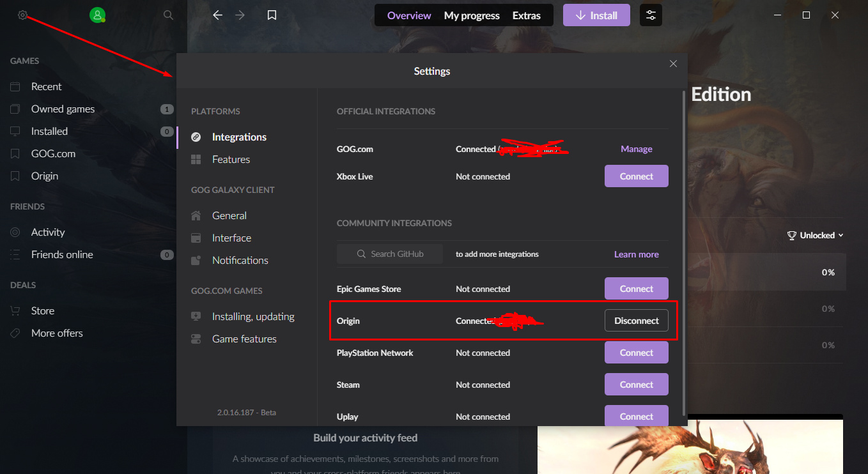Connect the Steam integration

[636, 385]
